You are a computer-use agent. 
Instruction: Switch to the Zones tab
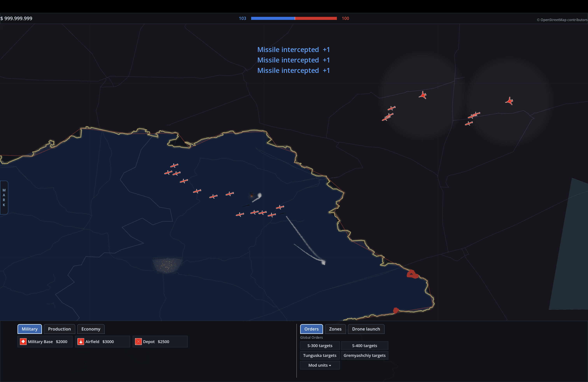pos(335,329)
